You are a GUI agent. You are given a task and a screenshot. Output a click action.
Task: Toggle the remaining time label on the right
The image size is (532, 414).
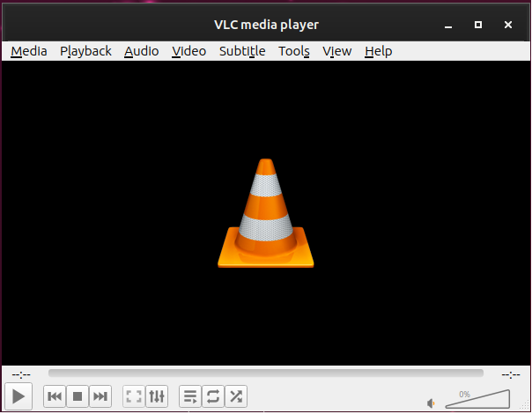pos(511,374)
